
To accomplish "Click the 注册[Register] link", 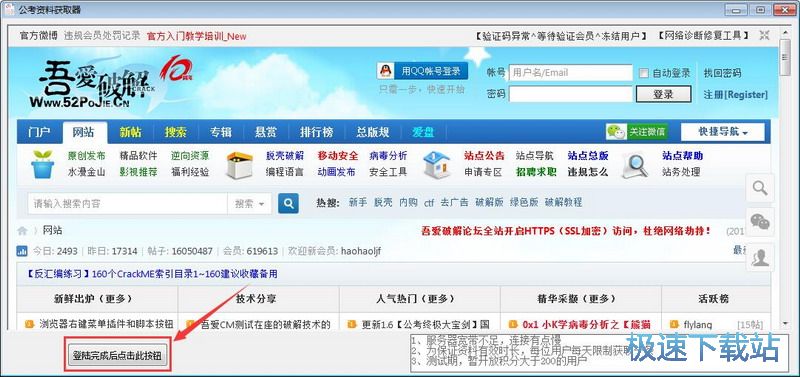I will coord(735,94).
